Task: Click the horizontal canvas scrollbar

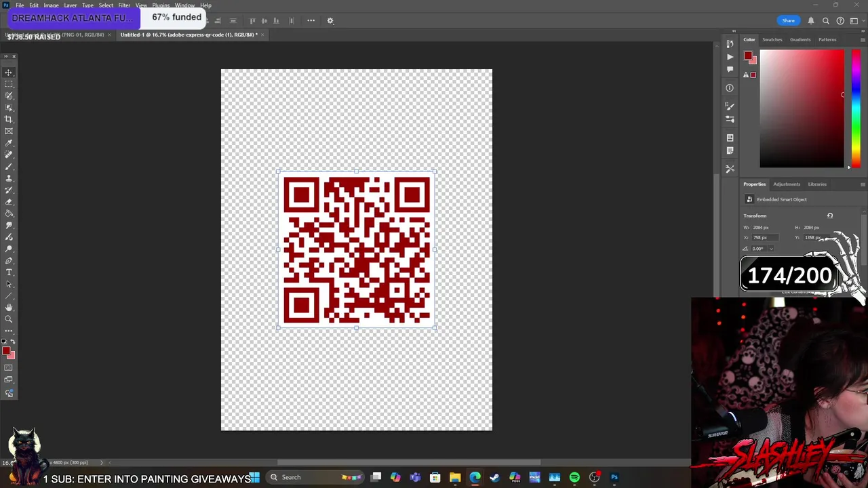Action: [x=409, y=463]
